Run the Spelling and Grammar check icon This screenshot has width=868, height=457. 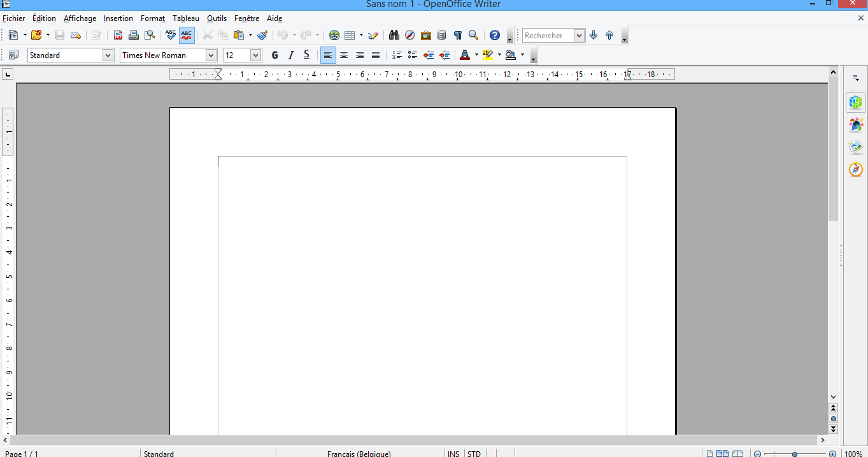(x=171, y=35)
